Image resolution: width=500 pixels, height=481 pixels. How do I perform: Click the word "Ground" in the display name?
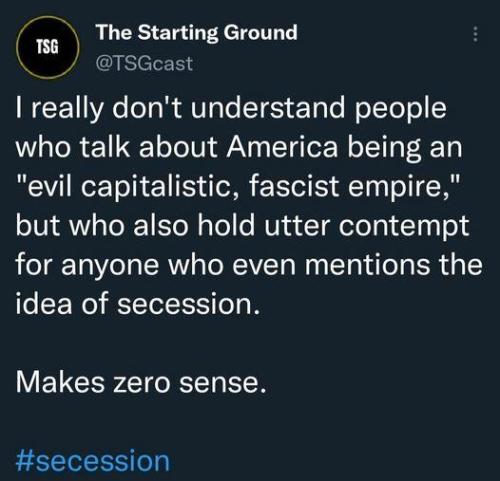(260, 33)
